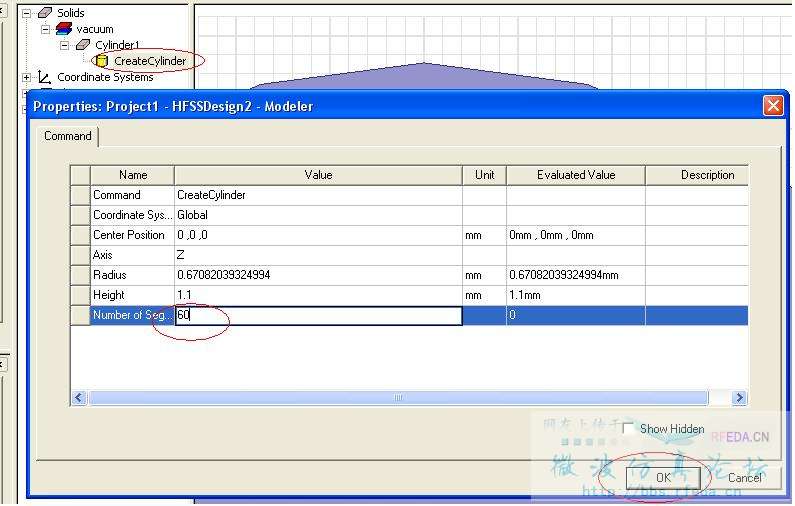The width and height of the screenshot is (795, 506).
Task: Click the left arrow of horizontal scrollbar
Action: point(79,398)
